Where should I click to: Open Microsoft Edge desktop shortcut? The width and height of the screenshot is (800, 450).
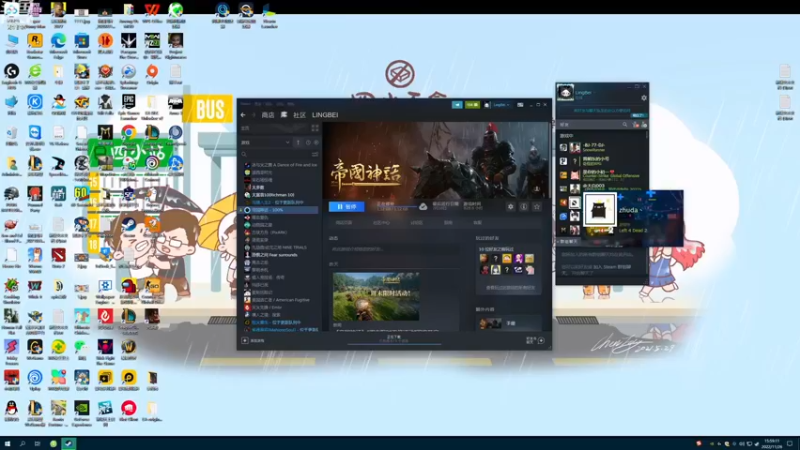coord(58,45)
